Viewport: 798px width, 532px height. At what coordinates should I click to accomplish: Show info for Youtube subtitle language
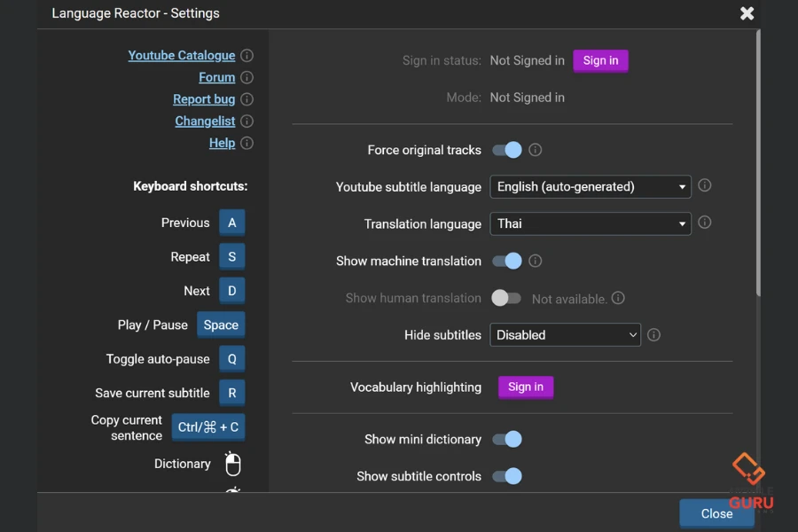704,185
